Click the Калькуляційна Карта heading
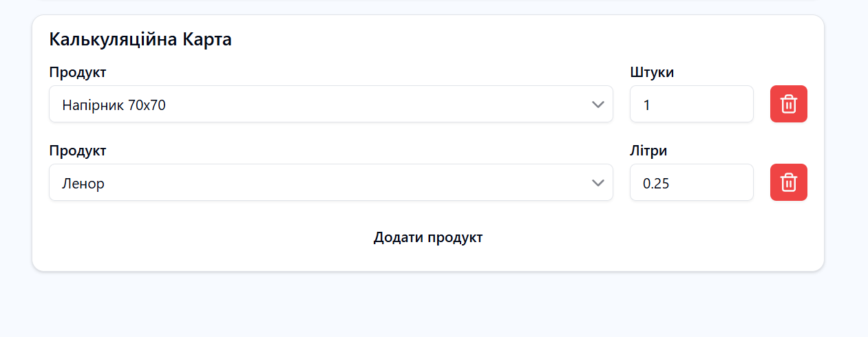The width and height of the screenshot is (868, 337). coord(140,40)
